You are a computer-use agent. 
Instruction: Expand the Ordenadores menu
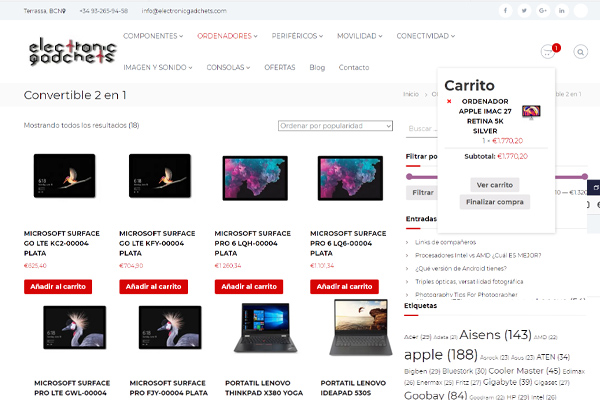point(227,35)
